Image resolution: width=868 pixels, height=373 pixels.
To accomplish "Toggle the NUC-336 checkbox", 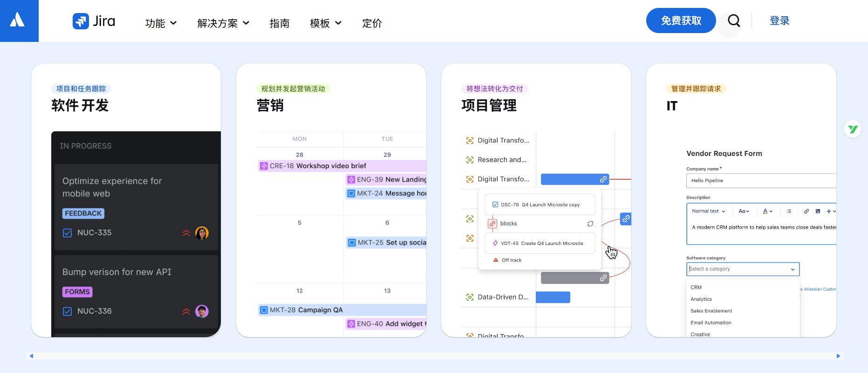I will (68, 311).
